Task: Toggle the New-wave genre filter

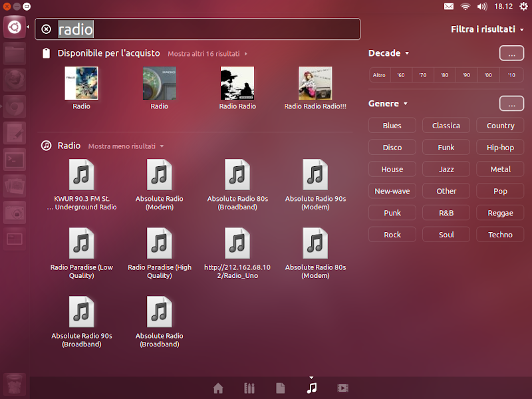Action: pyautogui.click(x=392, y=191)
